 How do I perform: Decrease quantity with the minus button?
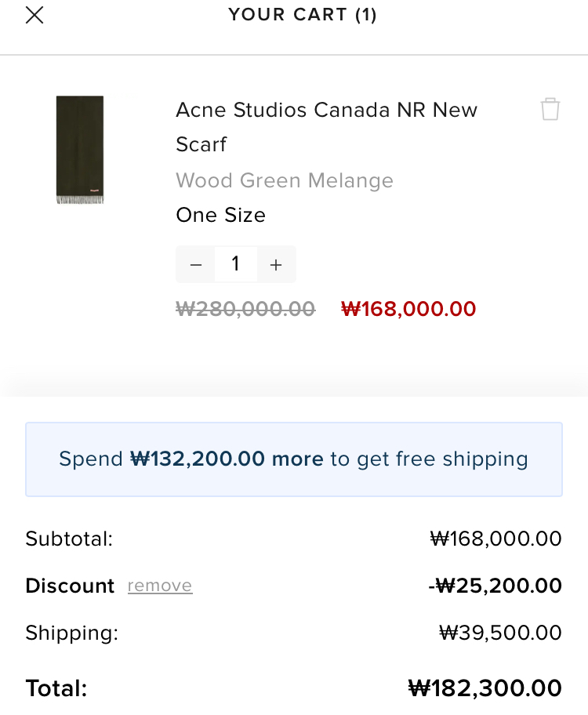click(x=196, y=265)
